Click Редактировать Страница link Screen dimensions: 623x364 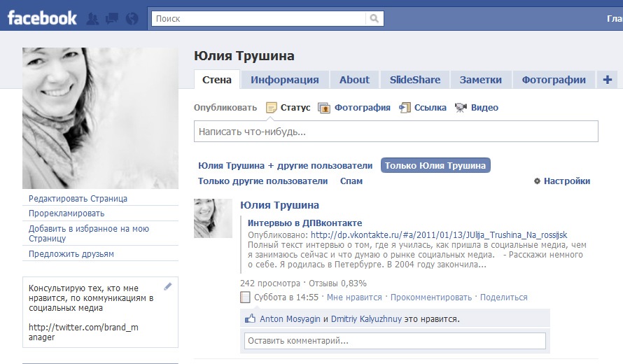pos(78,199)
